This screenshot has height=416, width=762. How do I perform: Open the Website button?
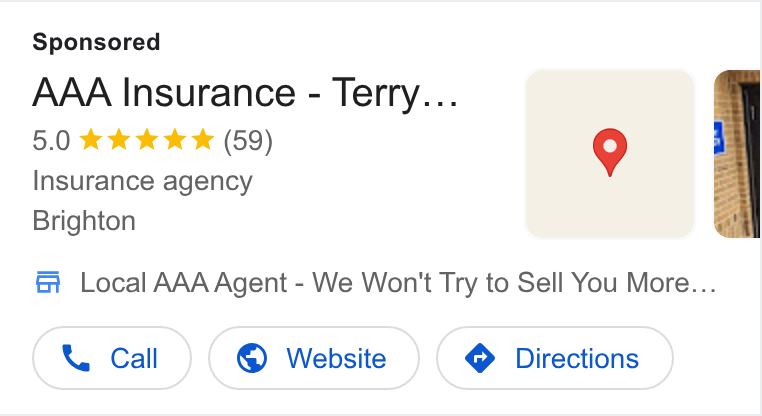(x=314, y=358)
